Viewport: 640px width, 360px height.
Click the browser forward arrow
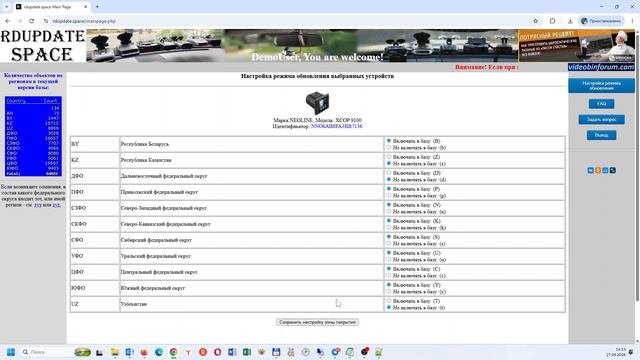click(20, 21)
